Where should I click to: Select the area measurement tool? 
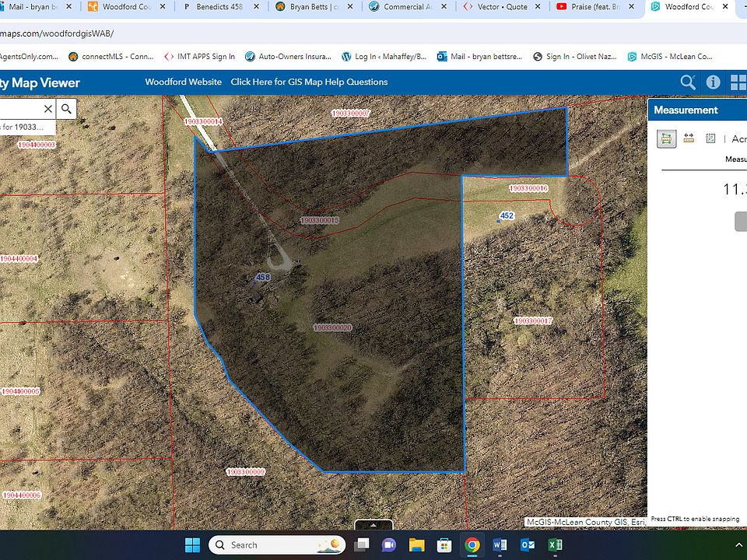coord(667,138)
